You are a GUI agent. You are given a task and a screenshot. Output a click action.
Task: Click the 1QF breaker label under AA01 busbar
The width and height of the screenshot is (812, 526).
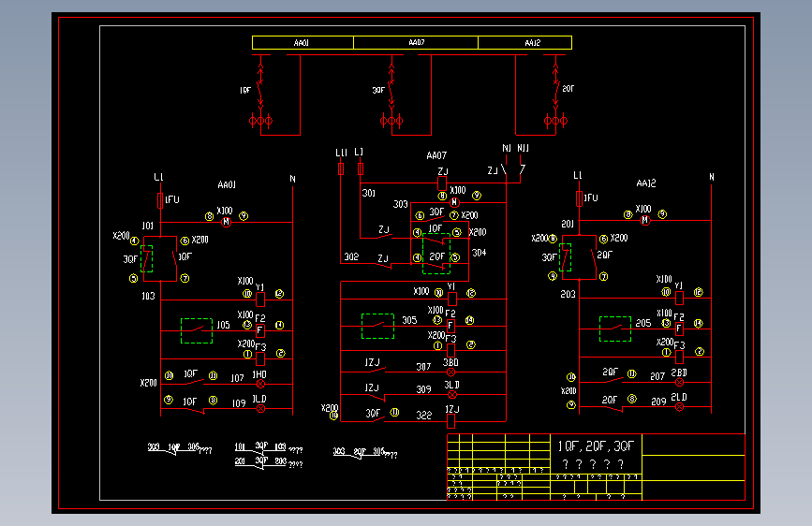coord(245,90)
